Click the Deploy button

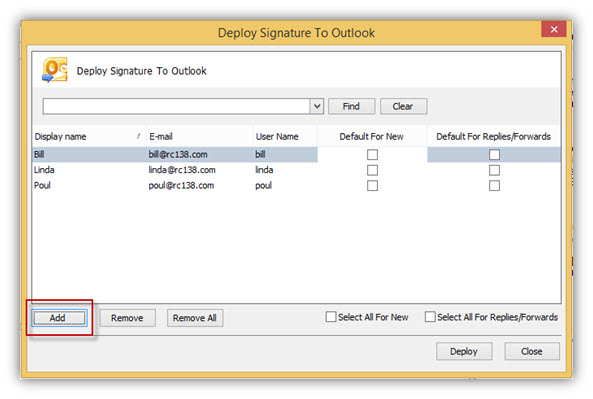tap(464, 351)
